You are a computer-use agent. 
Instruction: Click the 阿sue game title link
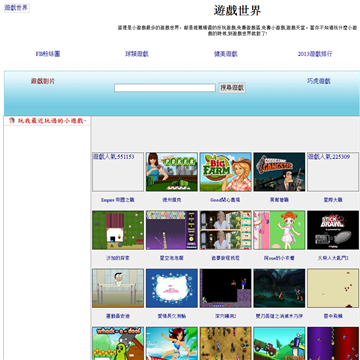coord(279,258)
